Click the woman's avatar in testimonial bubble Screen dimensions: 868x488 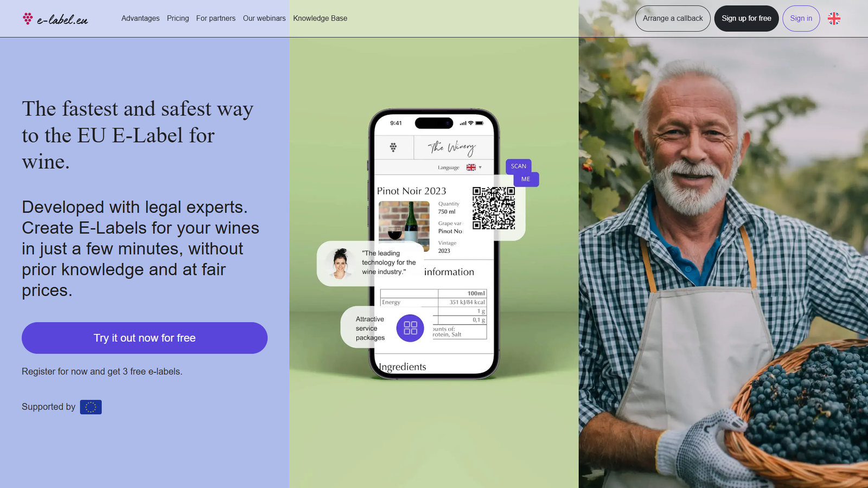click(340, 264)
